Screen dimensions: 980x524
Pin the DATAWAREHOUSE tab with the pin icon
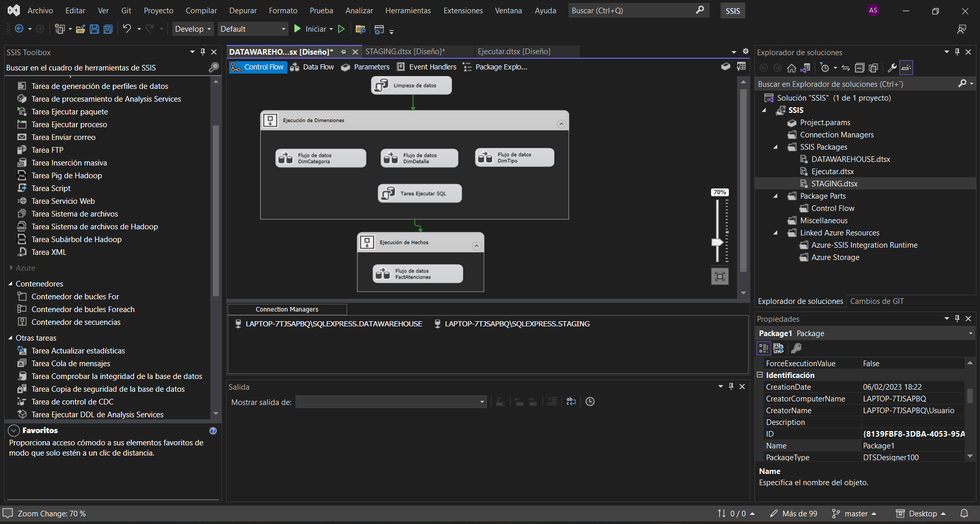344,52
